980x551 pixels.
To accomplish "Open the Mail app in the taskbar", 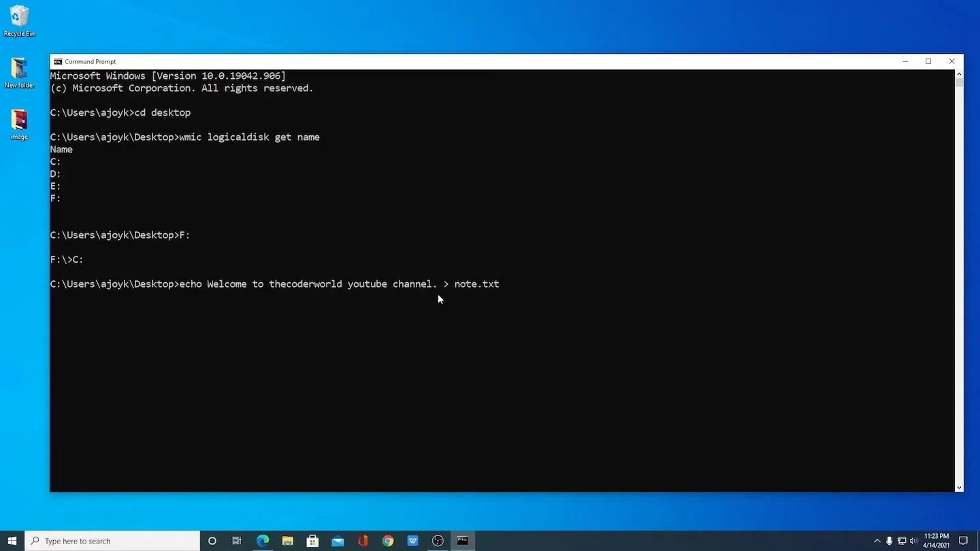I will (x=338, y=541).
